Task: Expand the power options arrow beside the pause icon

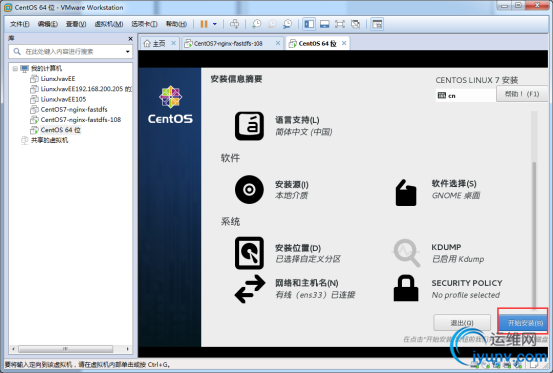Action: click(215, 24)
